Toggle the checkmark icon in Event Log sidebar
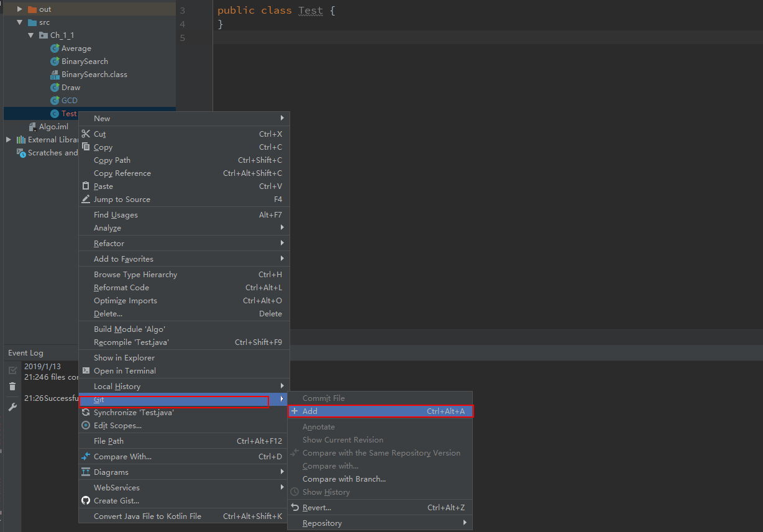Image resolution: width=763 pixels, height=532 pixels. point(12,370)
